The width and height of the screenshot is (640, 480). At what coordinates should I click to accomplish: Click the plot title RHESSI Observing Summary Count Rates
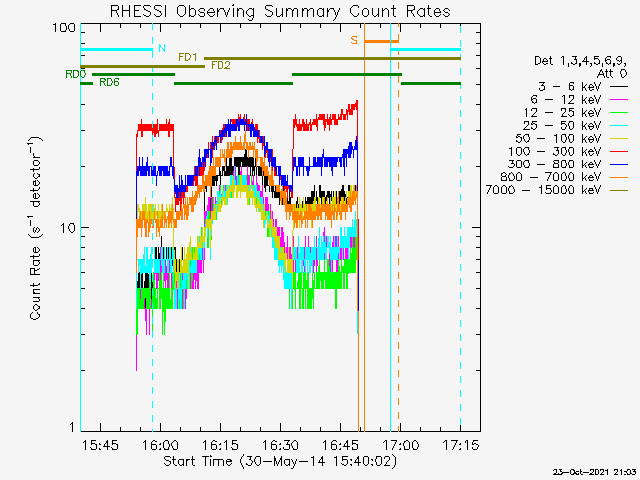[x=280, y=11]
